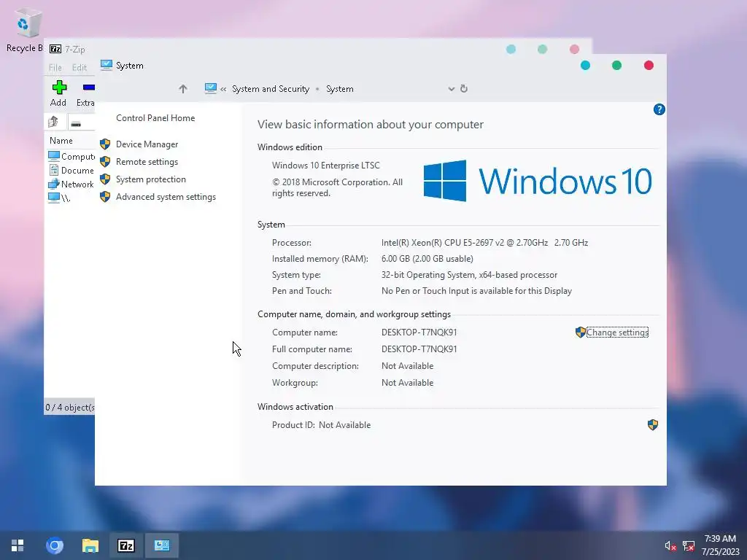Click the computer icon in address bar
Viewport: 747px width, 560px height.
(x=211, y=88)
